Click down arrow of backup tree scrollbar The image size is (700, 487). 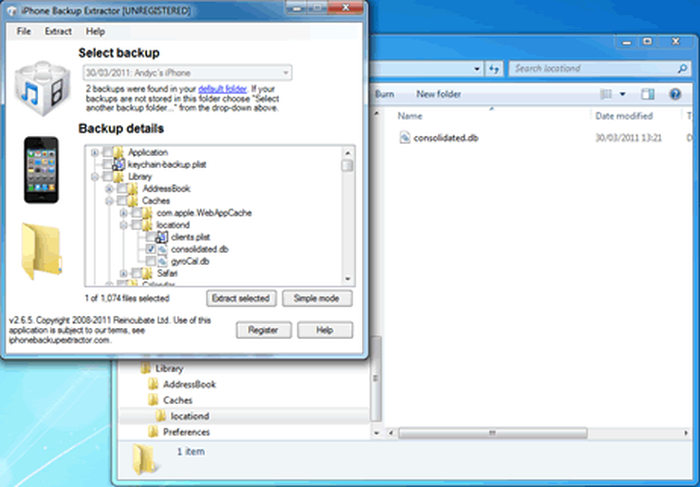[x=348, y=279]
